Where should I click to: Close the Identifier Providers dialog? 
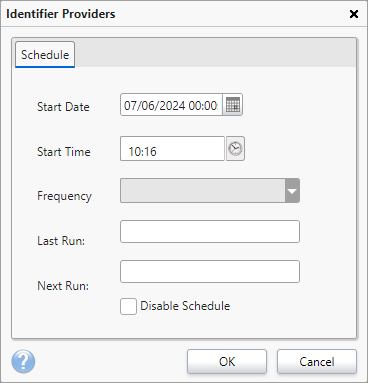click(354, 14)
